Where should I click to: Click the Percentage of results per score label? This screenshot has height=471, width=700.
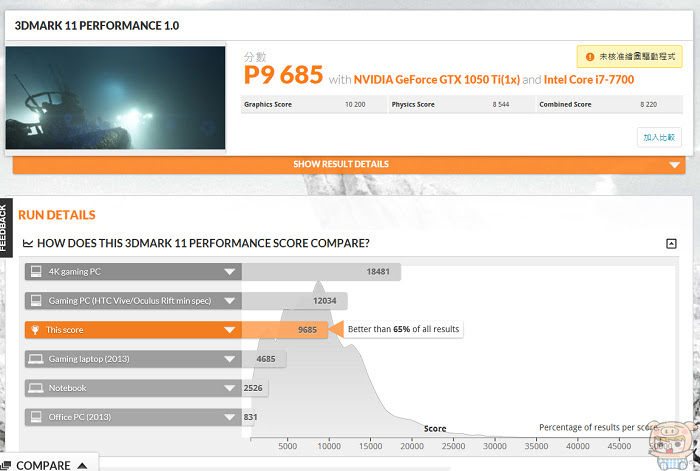coord(598,427)
